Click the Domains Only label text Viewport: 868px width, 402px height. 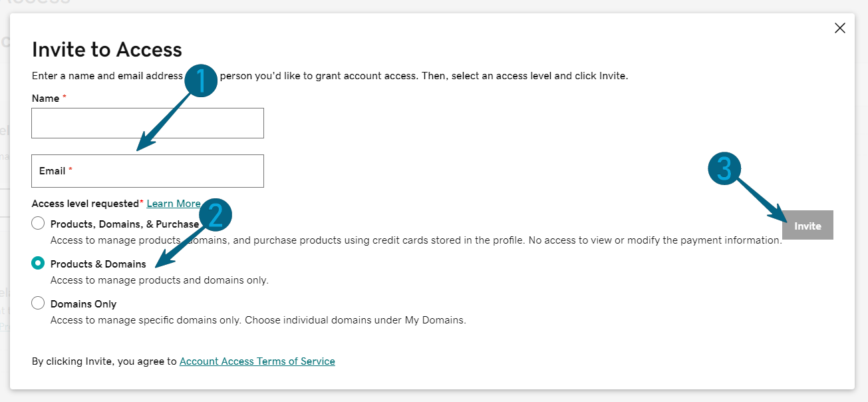tap(84, 304)
